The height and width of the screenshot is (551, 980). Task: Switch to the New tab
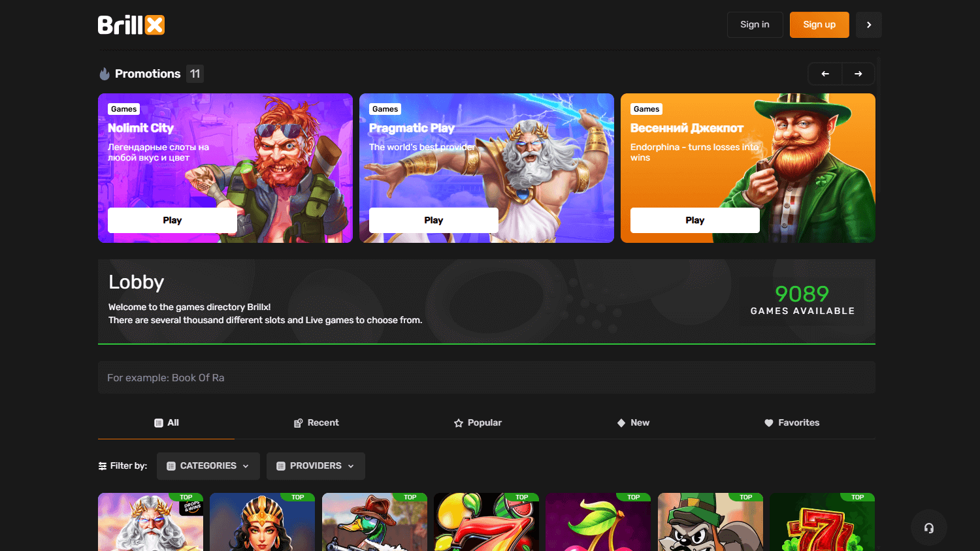tap(633, 422)
